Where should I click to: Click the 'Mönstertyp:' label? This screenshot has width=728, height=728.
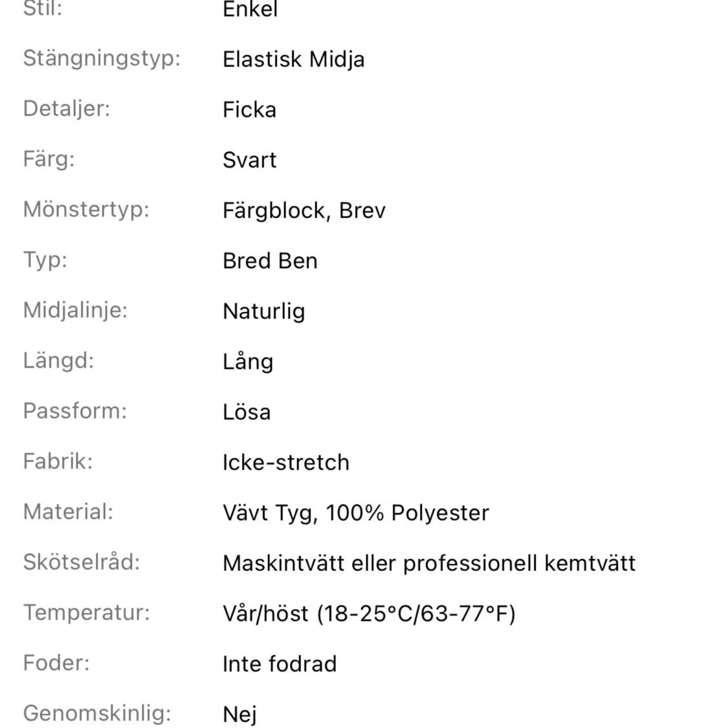(x=86, y=210)
